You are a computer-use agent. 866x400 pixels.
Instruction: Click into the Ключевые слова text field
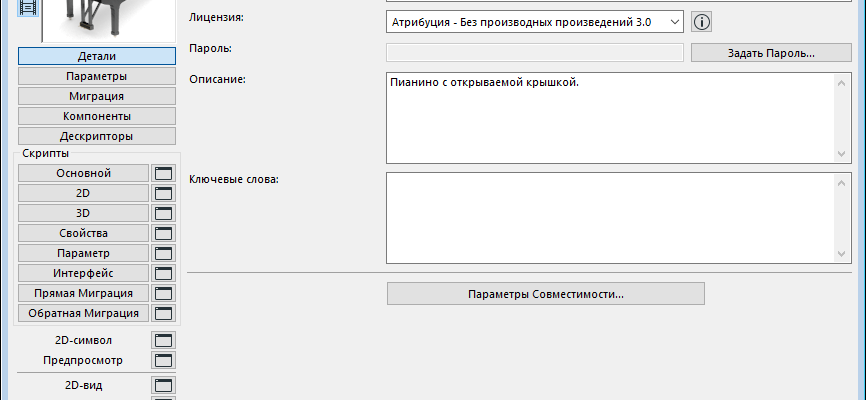point(610,217)
